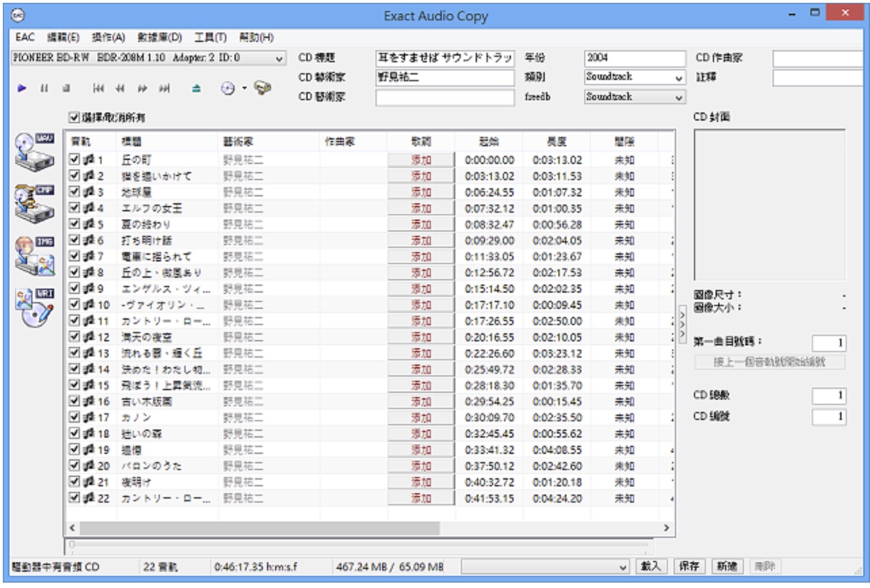Click the 年份 field showing 2004
The height and width of the screenshot is (588, 870).
tap(635, 58)
